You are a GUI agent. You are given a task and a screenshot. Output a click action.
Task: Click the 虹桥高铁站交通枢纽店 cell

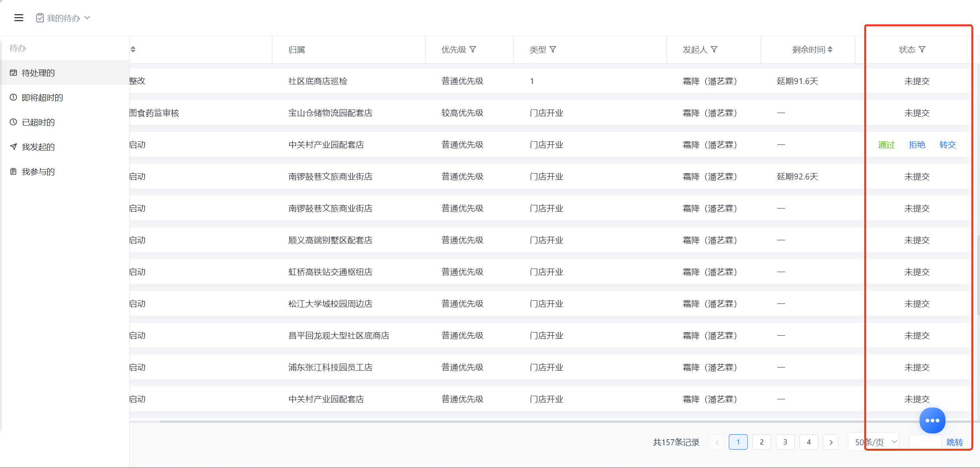click(330, 272)
